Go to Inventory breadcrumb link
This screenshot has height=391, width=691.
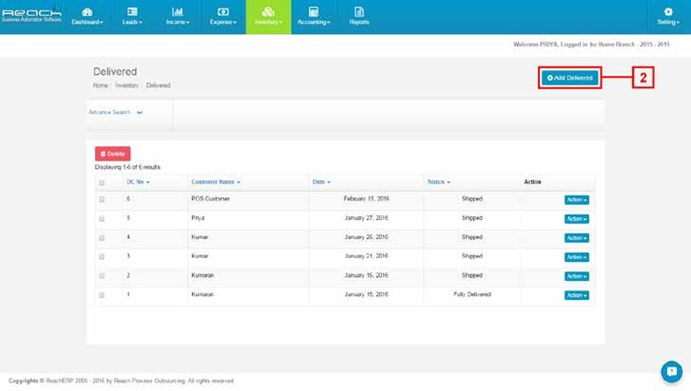127,86
